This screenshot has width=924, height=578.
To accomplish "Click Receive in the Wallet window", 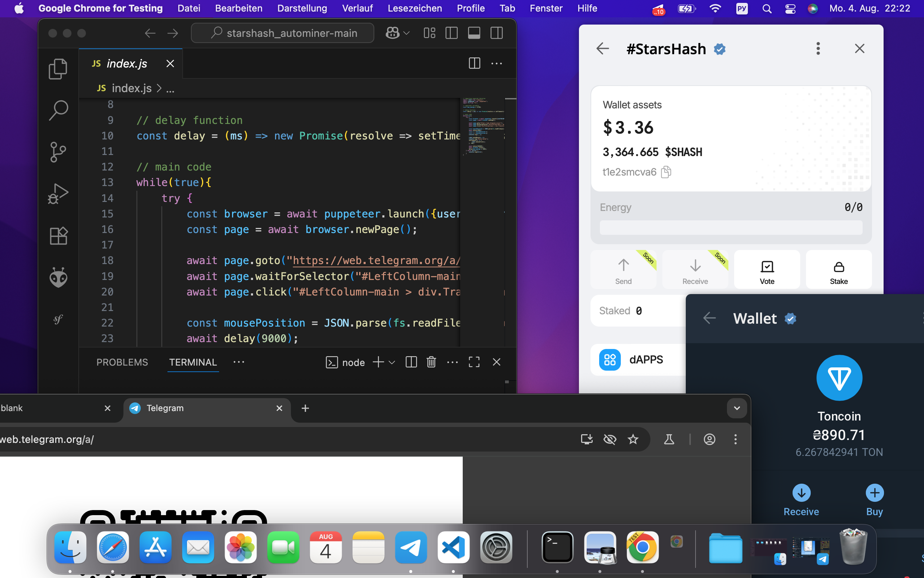I will [801, 500].
